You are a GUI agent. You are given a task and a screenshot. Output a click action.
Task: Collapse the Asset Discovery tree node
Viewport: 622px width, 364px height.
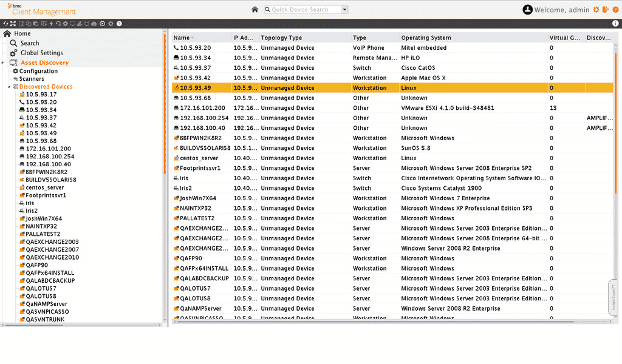(3, 63)
